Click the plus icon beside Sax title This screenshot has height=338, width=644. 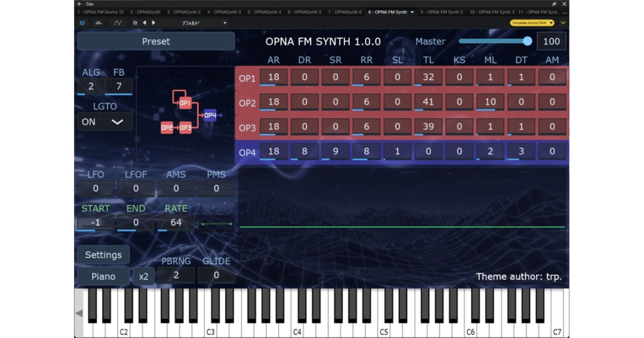click(79, 4)
